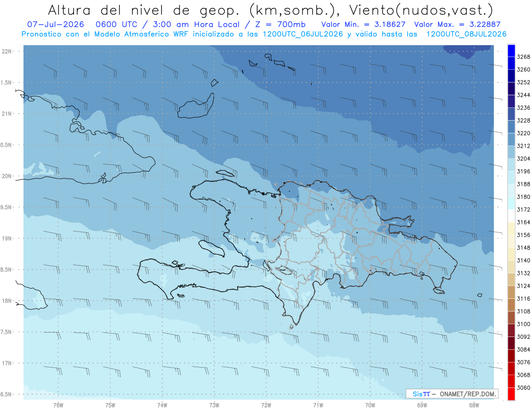This screenshot has height=411, width=532.
Task: Click the "68W" longitude label
Action: [x=474, y=405]
